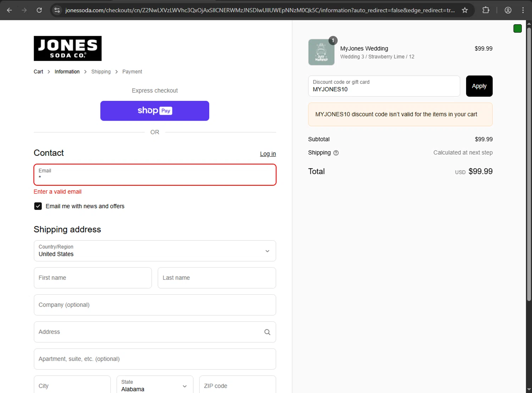The image size is (532, 393).
Task: Click the First name field
Action: point(93,278)
